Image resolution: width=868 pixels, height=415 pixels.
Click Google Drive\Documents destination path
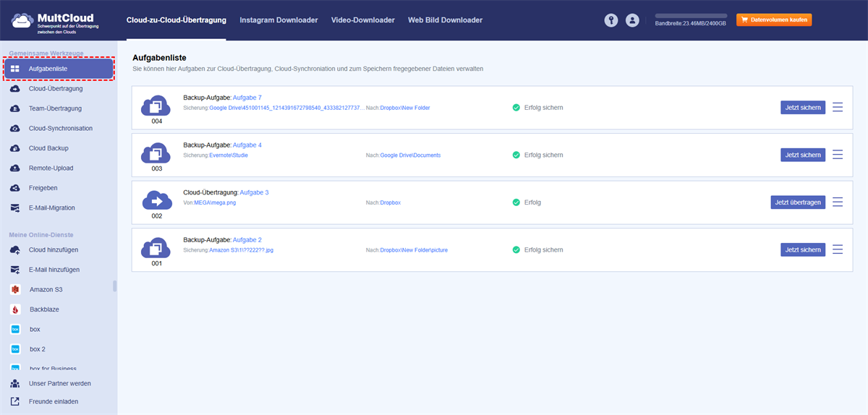click(410, 155)
